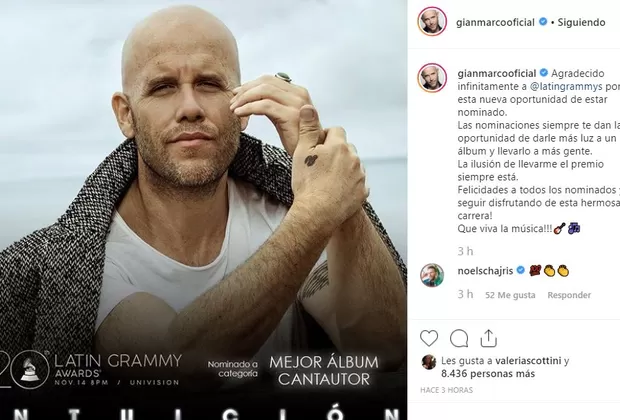Open the noelschajris username link
This screenshot has width=620, height=420.
[485, 271]
